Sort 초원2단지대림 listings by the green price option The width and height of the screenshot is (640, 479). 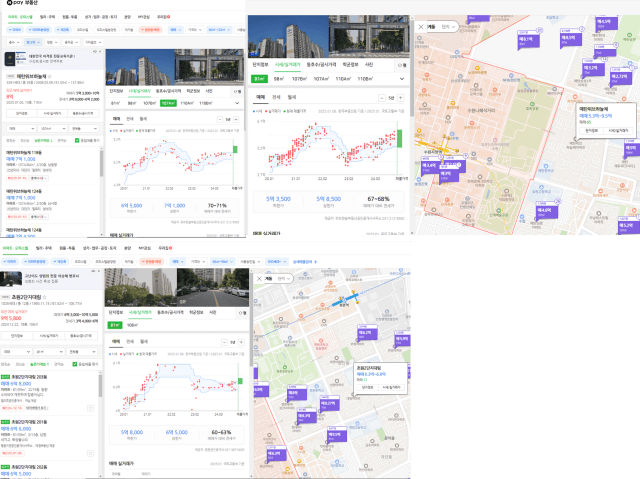40,364
